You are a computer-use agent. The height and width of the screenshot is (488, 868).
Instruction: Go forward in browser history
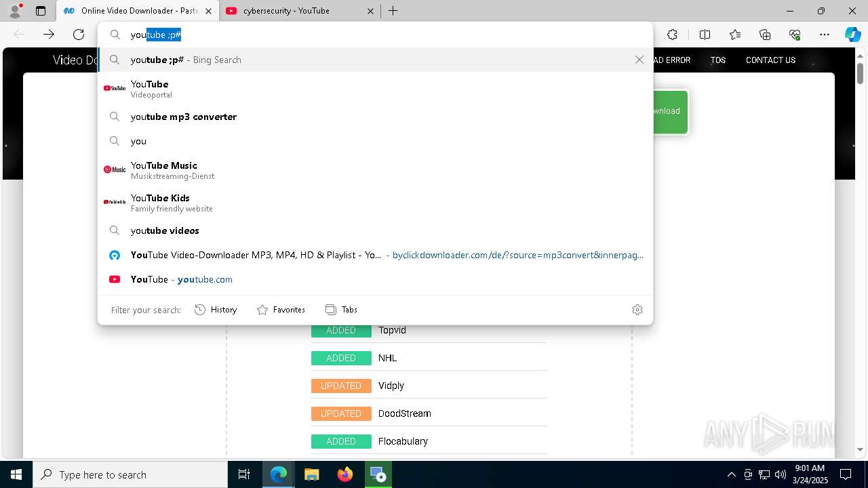tap(49, 35)
